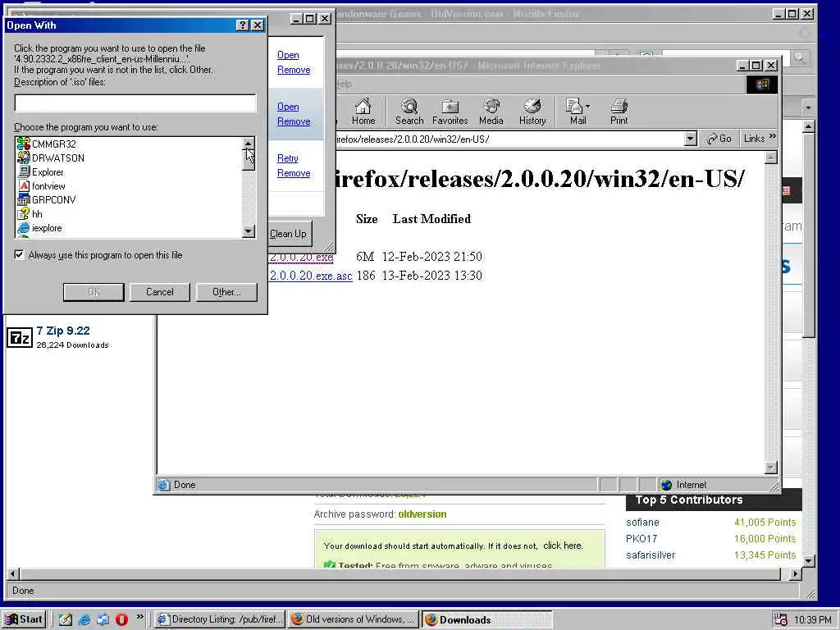
Task: Click the program list scroll down arrow
Action: pos(248,231)
